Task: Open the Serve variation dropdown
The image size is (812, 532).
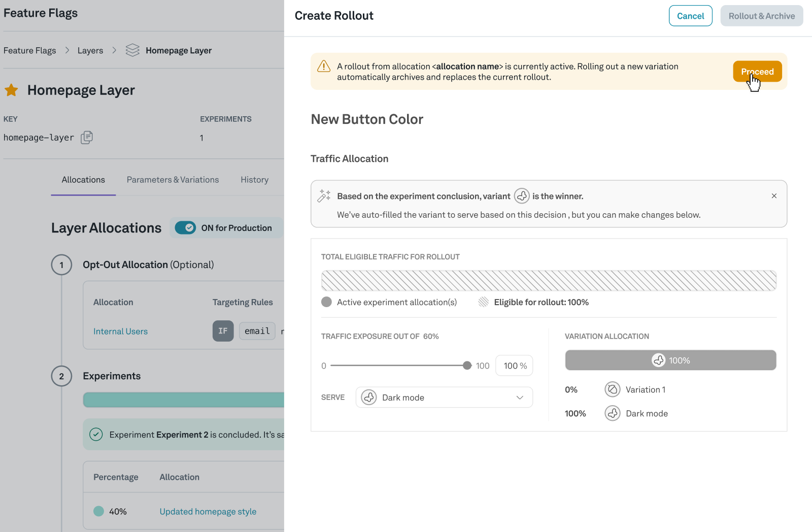Action: tap(444, 397)
